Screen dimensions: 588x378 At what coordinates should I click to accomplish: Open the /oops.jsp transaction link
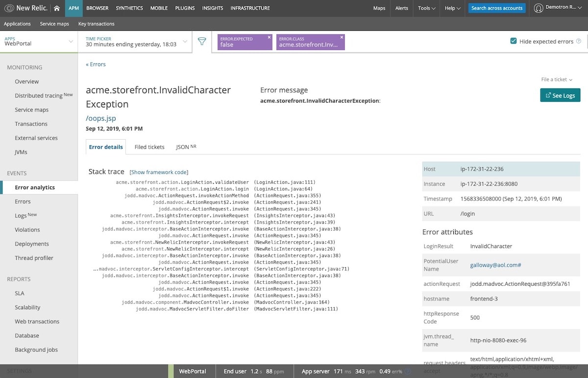click(x=101, y=118)
